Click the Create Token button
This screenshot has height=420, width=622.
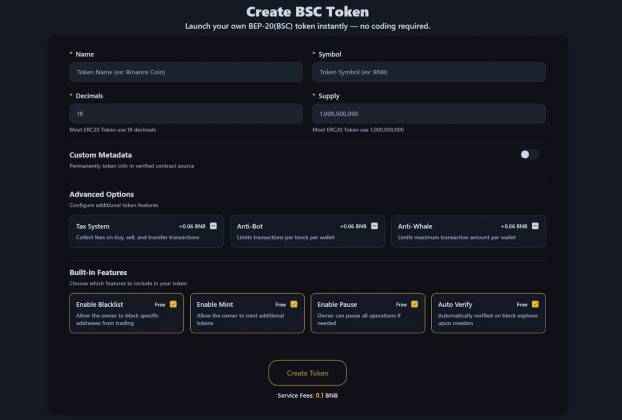click(307, 373)
